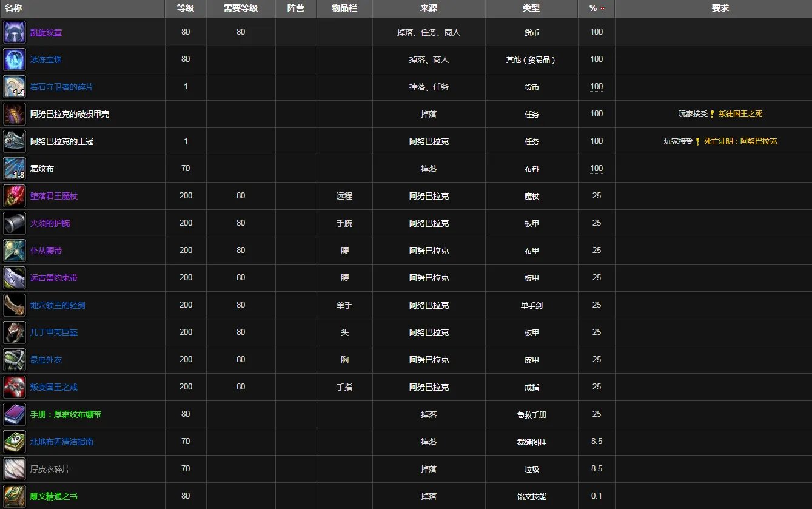Click the 冰冻宝珠 orb icon
This screenshot has width=812, height=509.
15,59
